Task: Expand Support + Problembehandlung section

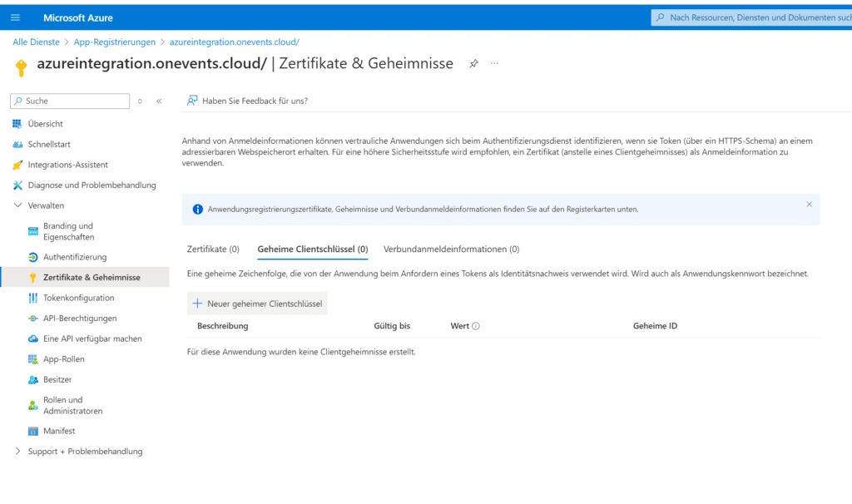Action: [x=18, y=452]
